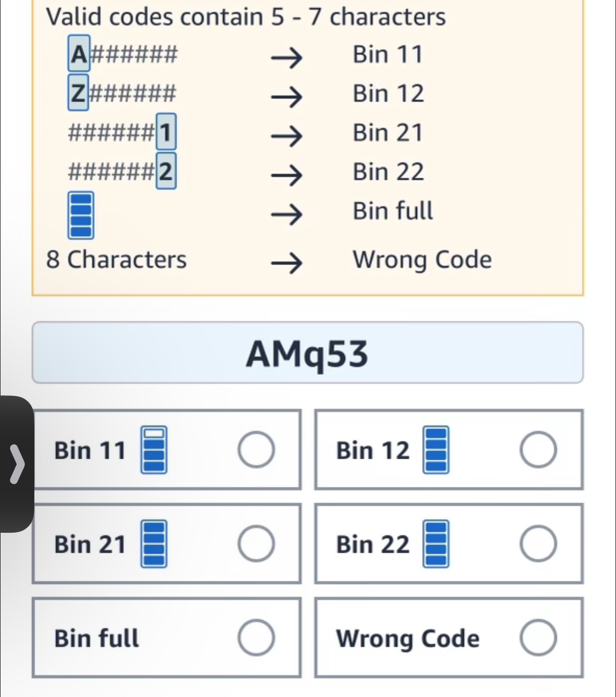The height and width of the screenshot is (697, 616).
Task: Click the highlighted 2 suffix box
Action: coord(166,171)
